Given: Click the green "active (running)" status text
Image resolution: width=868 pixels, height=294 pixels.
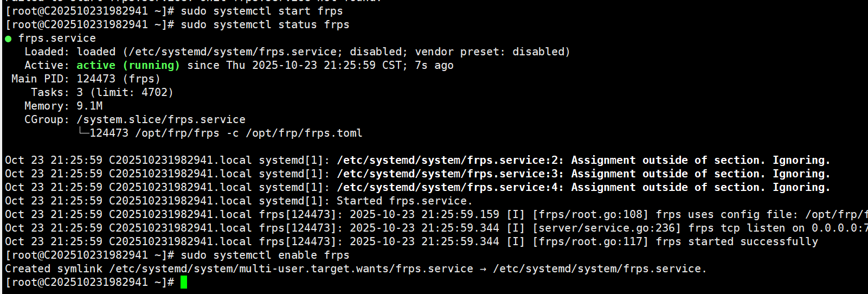Looking at the screenshot, I should point(127,65).
